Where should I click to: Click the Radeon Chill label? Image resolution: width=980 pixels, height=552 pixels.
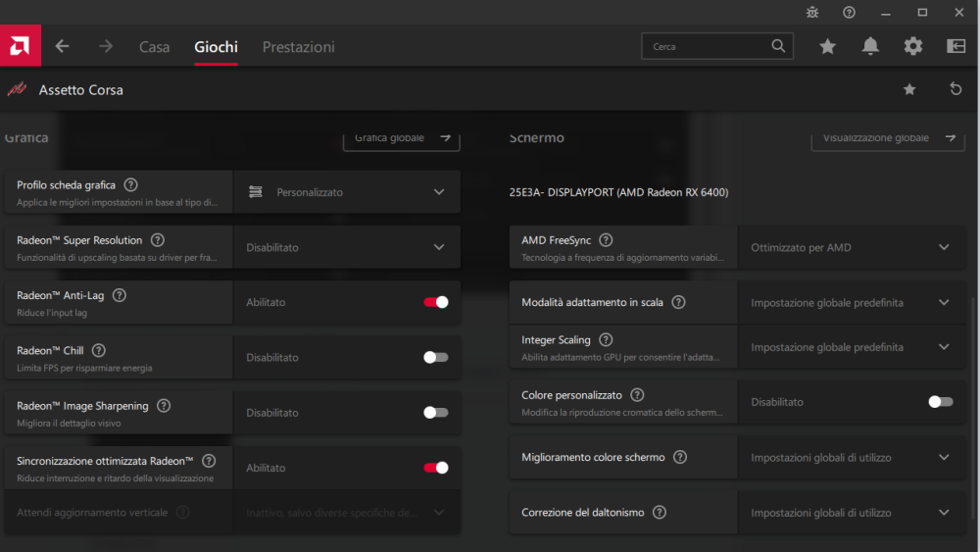point(50,351)
